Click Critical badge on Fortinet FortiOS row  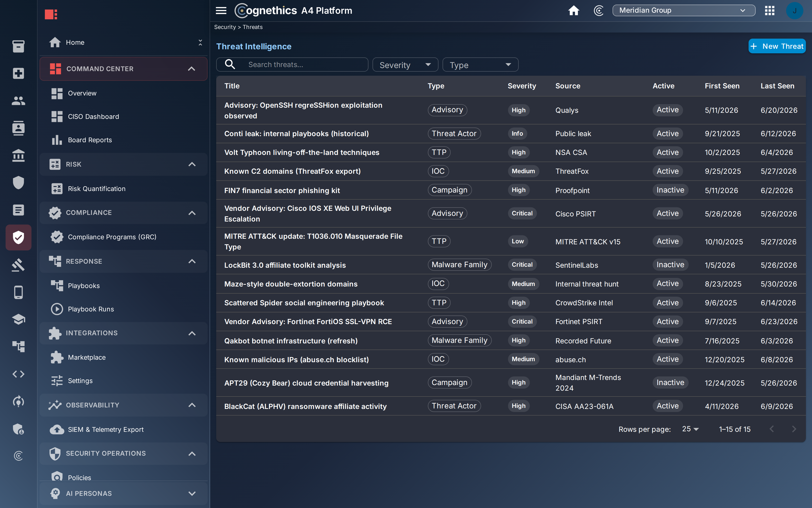coord(522,322)
